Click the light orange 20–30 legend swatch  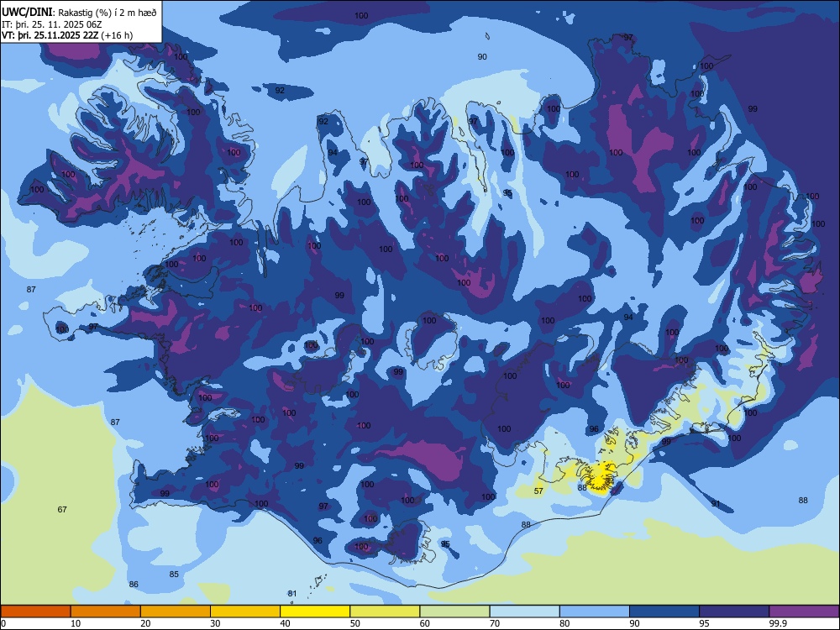pos(176,612)
